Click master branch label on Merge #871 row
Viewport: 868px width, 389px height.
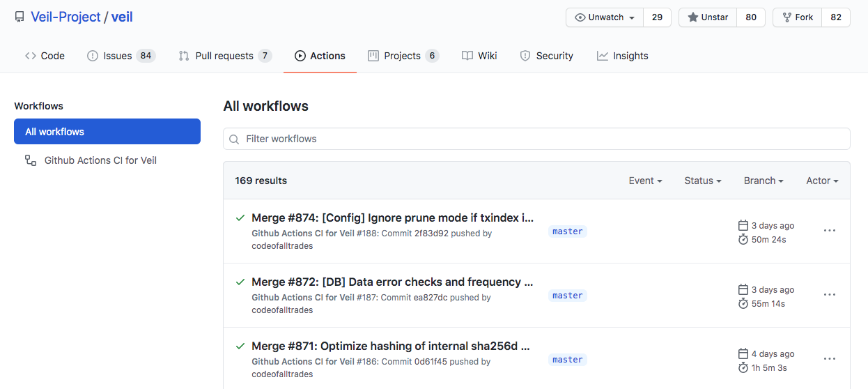[x=567, y=360]
